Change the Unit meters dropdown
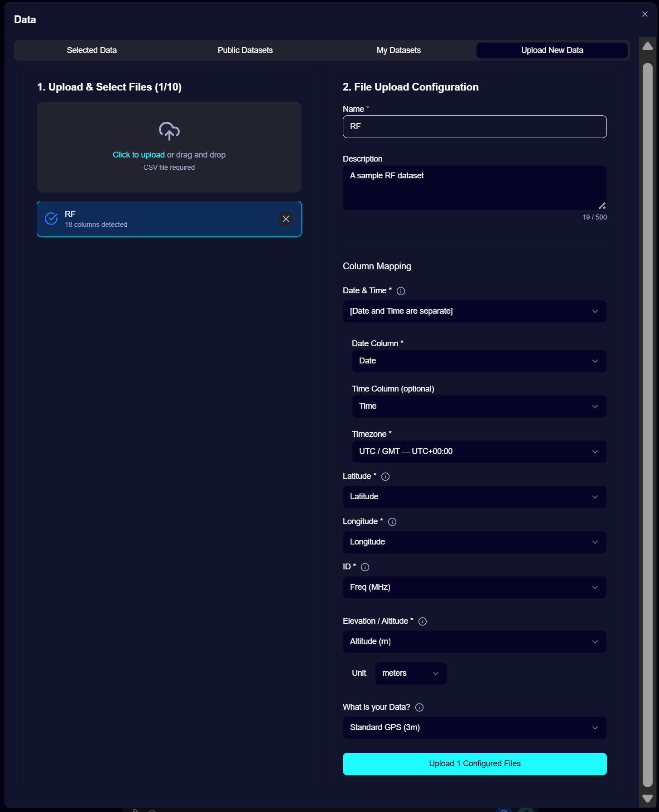This screenshot has width=659, height=812. (x=411, y=673)
